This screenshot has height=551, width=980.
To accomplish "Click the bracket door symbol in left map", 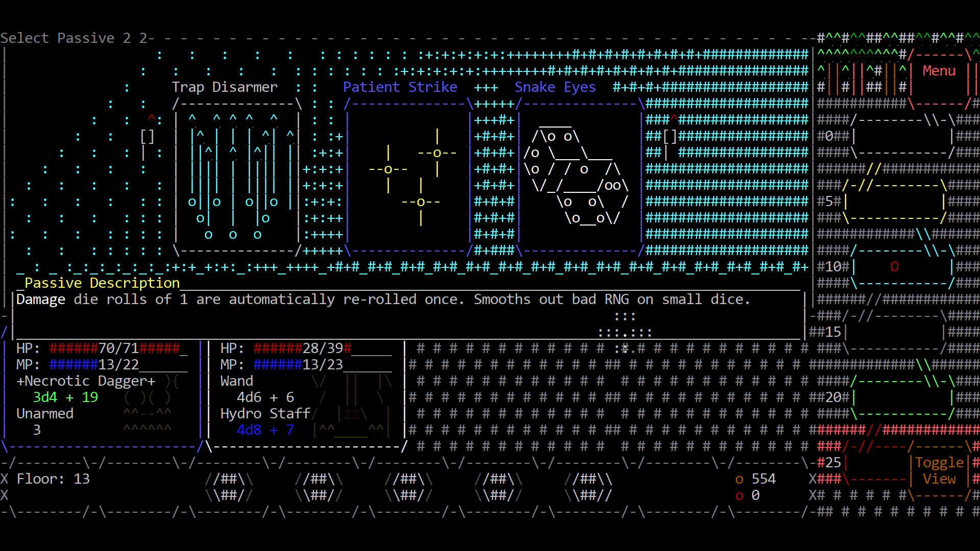I will pos(147,136).
